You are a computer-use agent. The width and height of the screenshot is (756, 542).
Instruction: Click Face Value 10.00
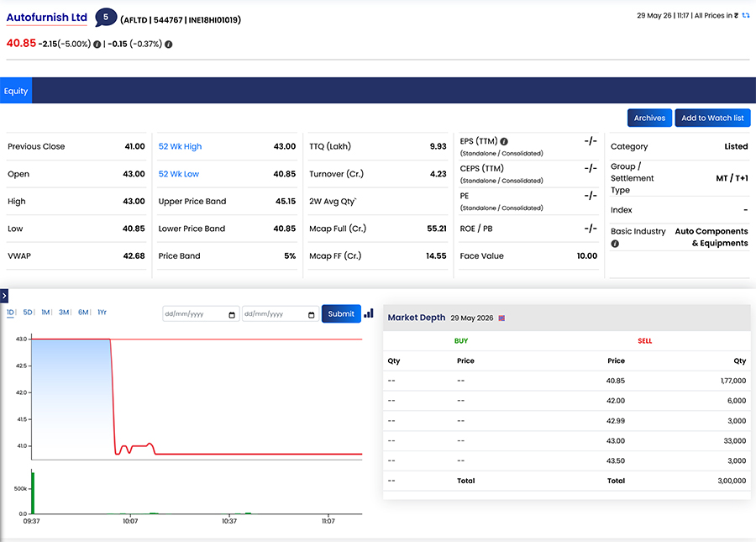[587, 255]
